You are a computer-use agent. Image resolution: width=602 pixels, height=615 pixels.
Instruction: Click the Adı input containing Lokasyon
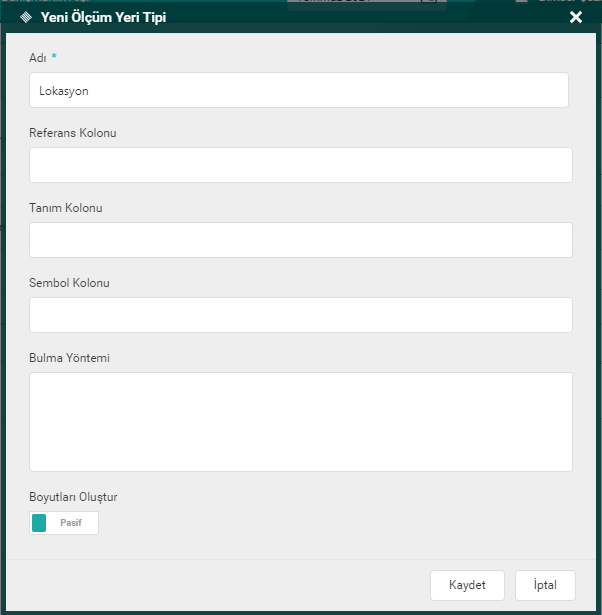[299, 90]
